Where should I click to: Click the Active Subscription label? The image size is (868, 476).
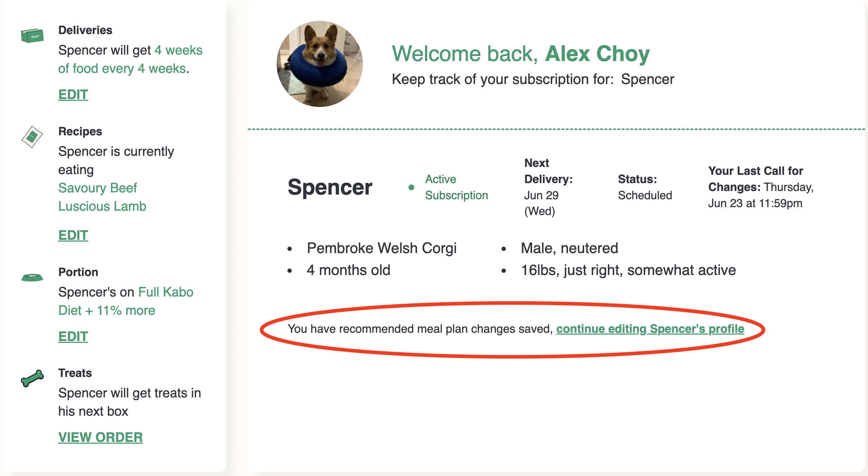[456, 187]
